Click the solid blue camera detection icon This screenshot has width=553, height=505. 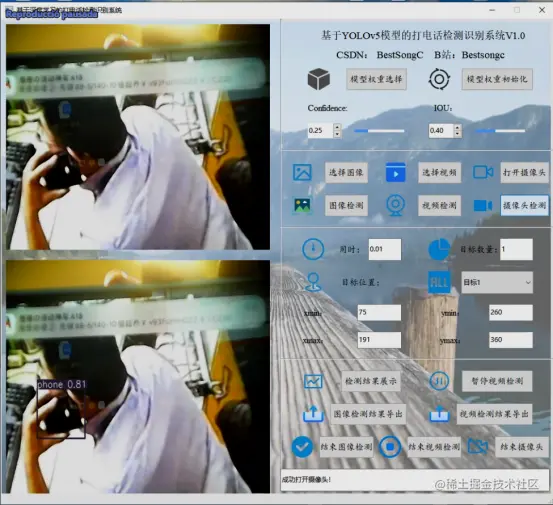pos(483,205)
